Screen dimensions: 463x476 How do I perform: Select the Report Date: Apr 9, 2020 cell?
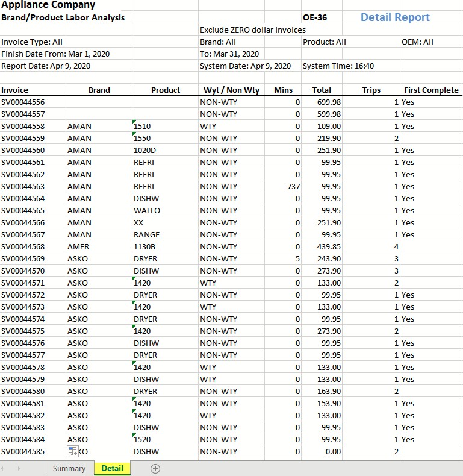point(46,66)
